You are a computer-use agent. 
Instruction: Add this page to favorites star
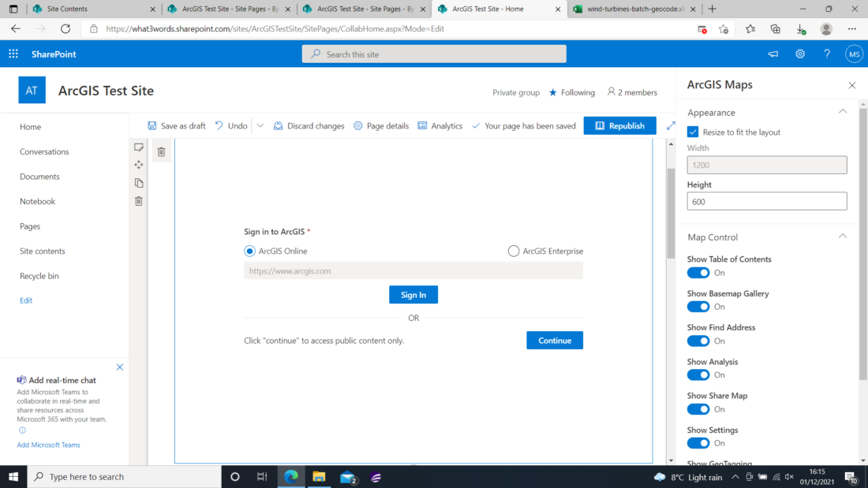coord(724,29)
